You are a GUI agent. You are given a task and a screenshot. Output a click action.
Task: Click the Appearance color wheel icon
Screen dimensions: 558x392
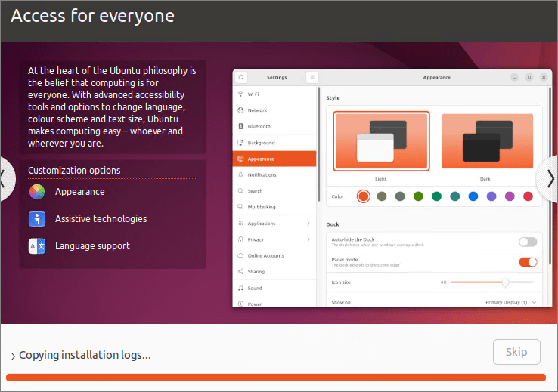point(37,192)
